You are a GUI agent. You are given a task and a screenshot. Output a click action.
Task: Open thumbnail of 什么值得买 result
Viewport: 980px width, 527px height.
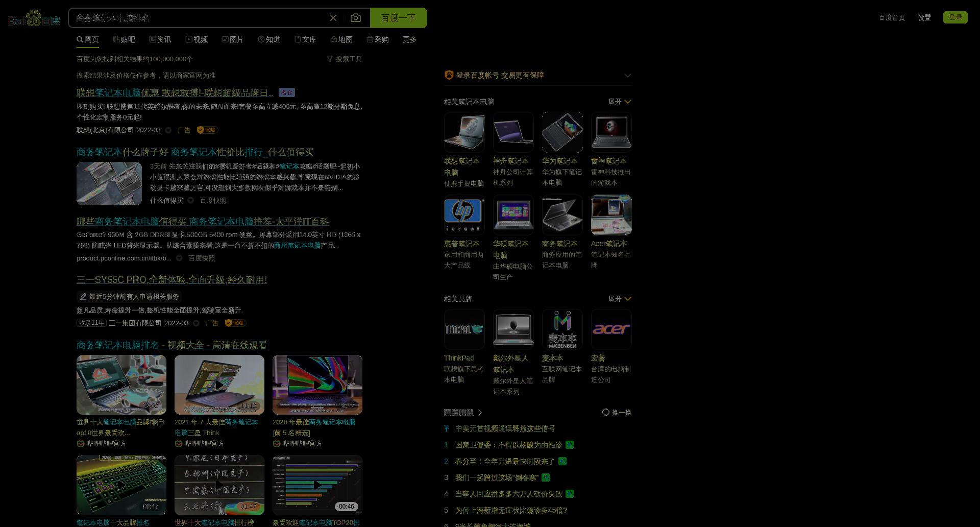109,184
